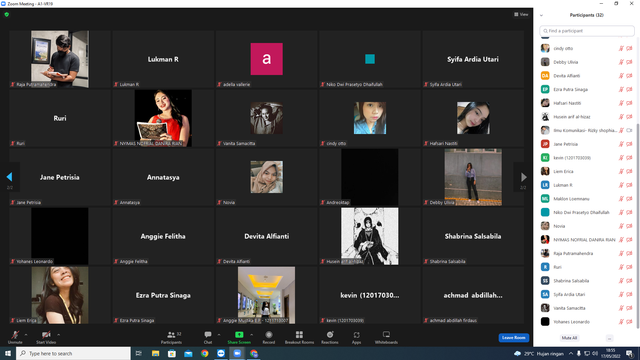Open the View layout menu
Image resolution: width=640 pixels, height=360 pixels.
tap(521, 14)
